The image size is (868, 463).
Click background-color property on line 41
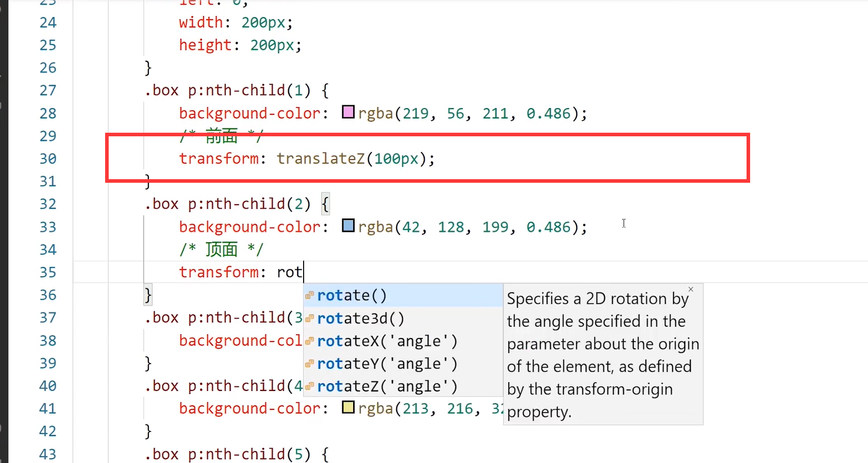(250, 408)
